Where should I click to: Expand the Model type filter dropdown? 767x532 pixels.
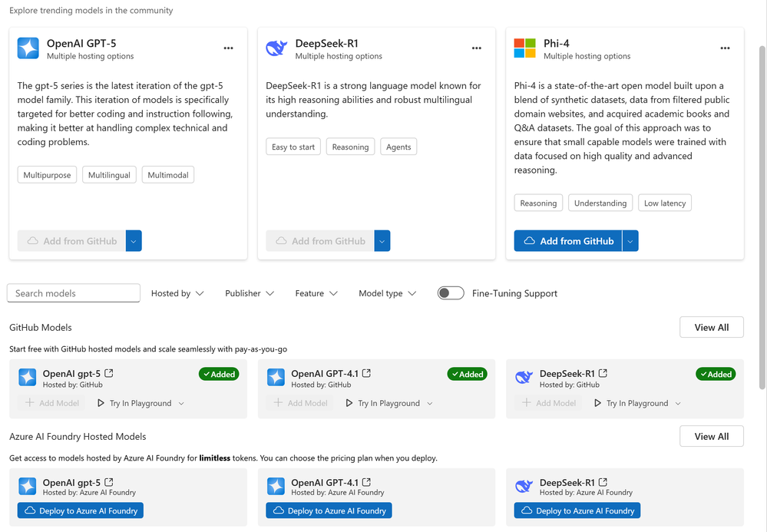coord(387,293)
